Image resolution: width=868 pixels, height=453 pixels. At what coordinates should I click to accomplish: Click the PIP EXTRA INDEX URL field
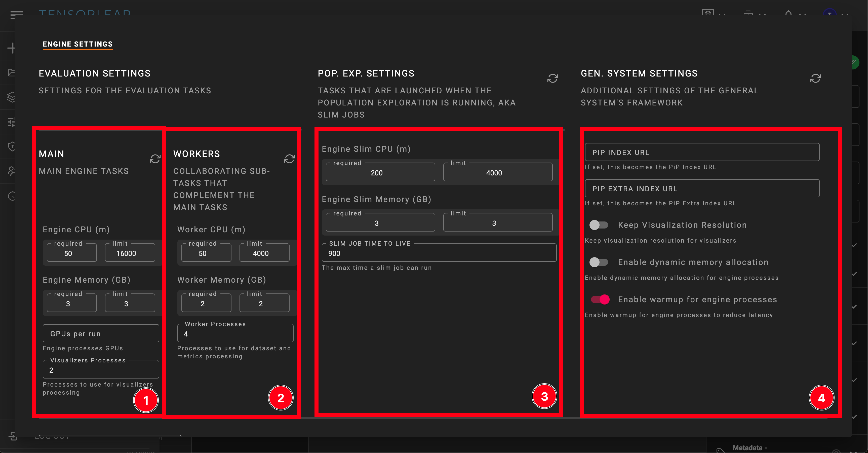point(702,189)
